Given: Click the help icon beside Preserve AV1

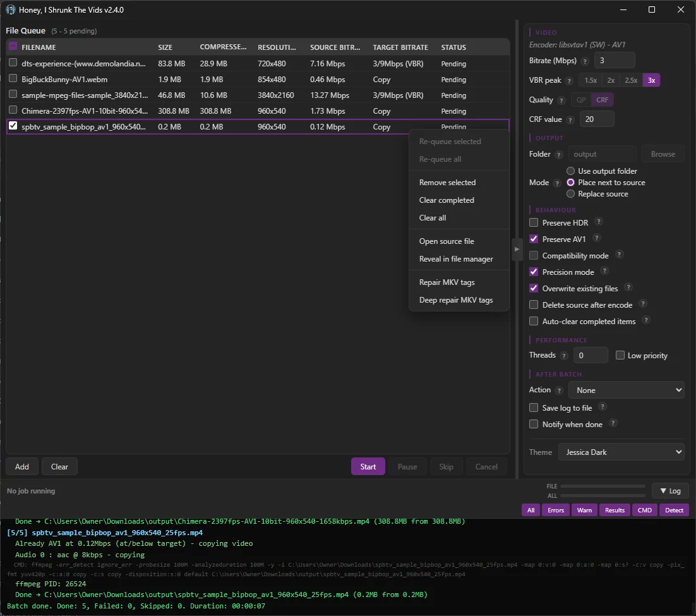Looking at the screenshot, I should pos(597,238).
